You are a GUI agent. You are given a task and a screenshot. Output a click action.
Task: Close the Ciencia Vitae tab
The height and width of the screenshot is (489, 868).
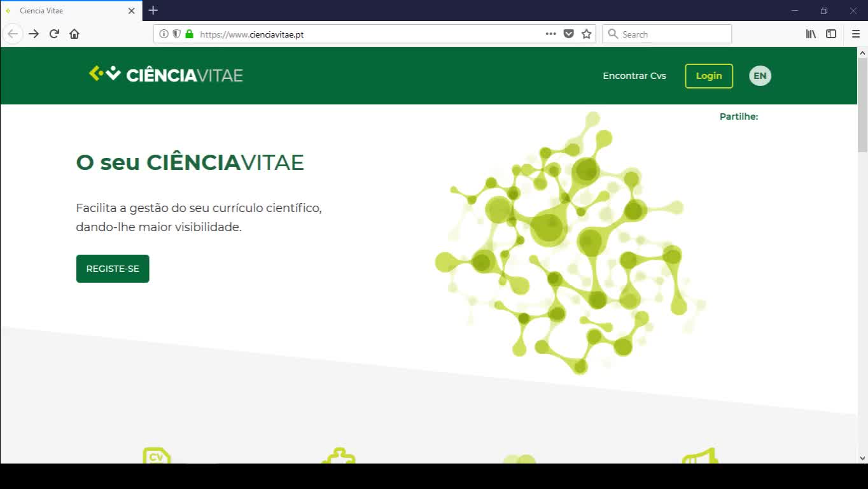tap(132, 11)
